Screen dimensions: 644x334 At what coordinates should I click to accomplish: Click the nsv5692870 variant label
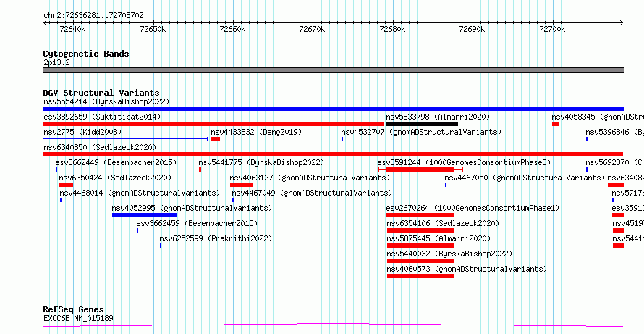click(615, 162)
